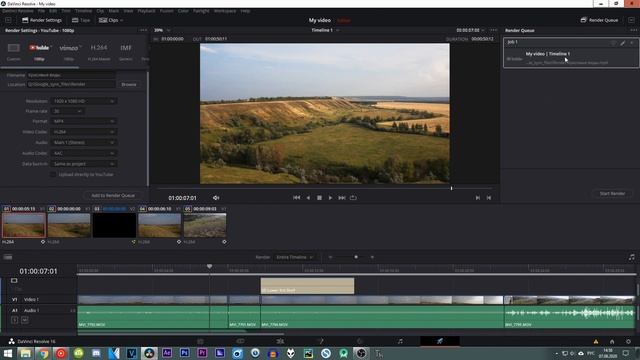Click the viewer scrubber bar playhead

tap(451, 188)
